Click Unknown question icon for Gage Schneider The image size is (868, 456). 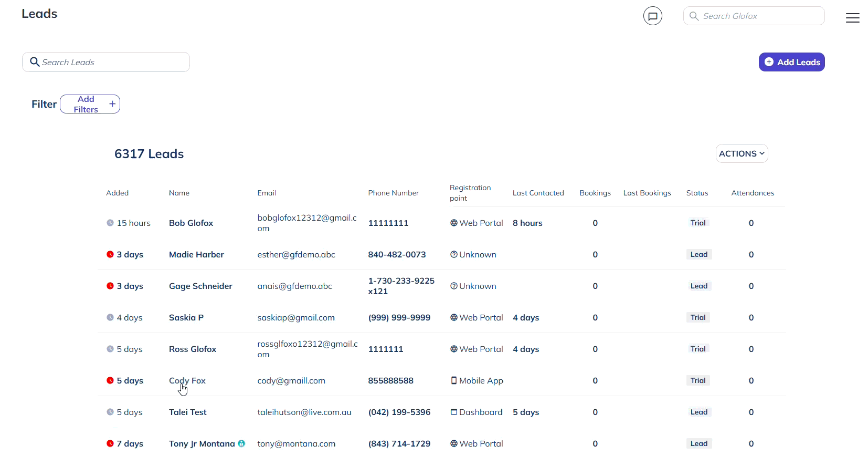coord(454,286)
